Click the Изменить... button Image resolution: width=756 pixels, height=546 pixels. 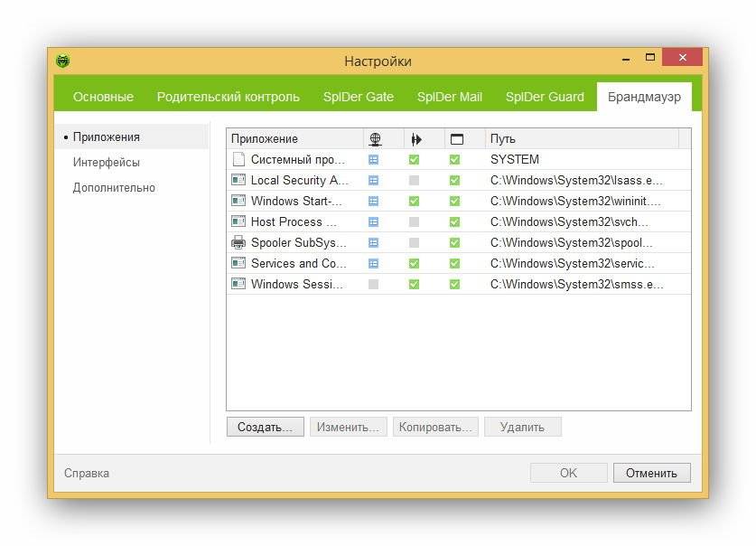348,427
